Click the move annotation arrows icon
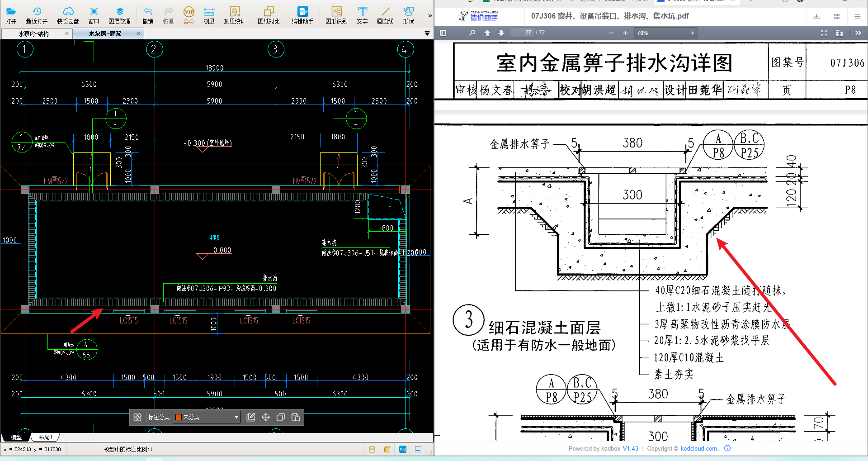868x461 pixels. coord(266,417)
